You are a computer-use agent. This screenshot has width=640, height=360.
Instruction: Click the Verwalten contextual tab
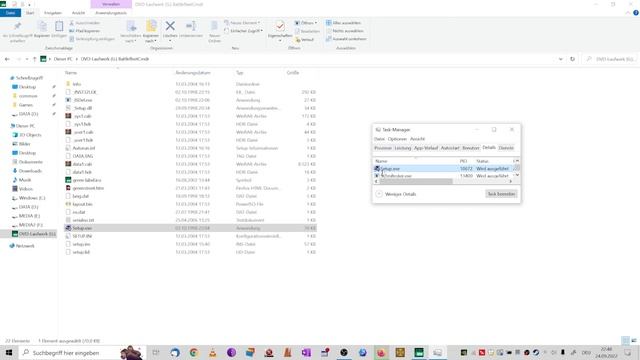point(111,4)
